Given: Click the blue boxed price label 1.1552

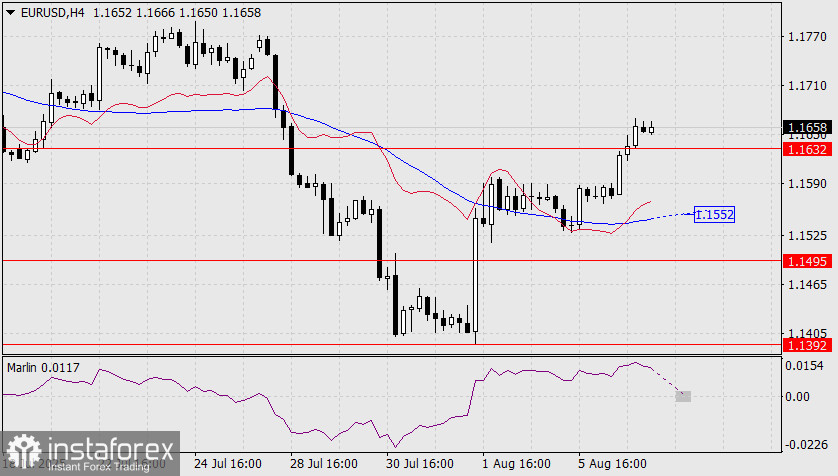Looking at the screenshot, I should 715,214.
